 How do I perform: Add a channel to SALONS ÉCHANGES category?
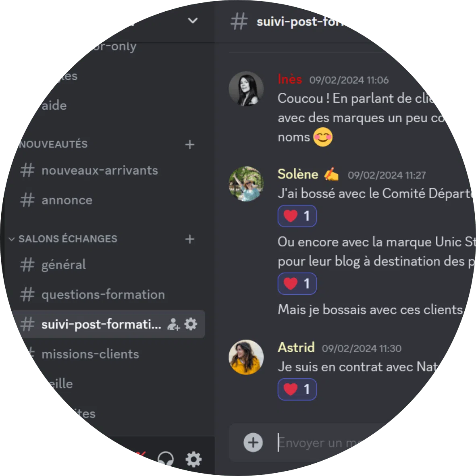[x=190, y=239]
